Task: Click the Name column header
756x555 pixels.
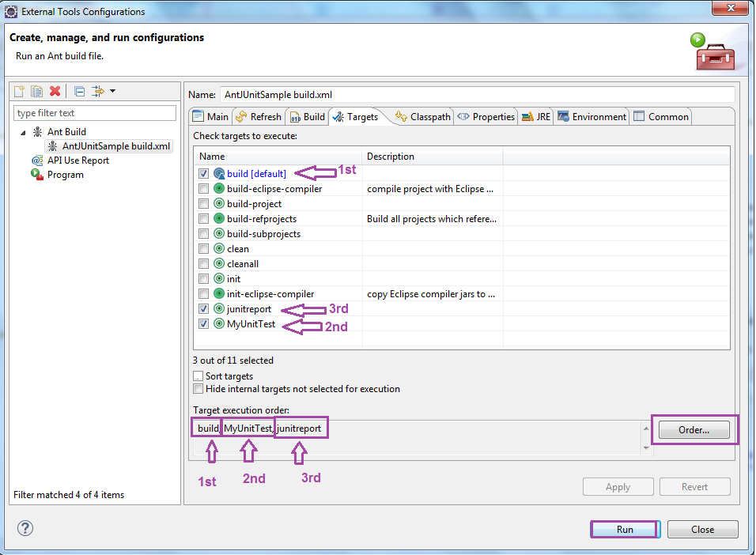Action: pyautogui.click(x=277, y=157)
